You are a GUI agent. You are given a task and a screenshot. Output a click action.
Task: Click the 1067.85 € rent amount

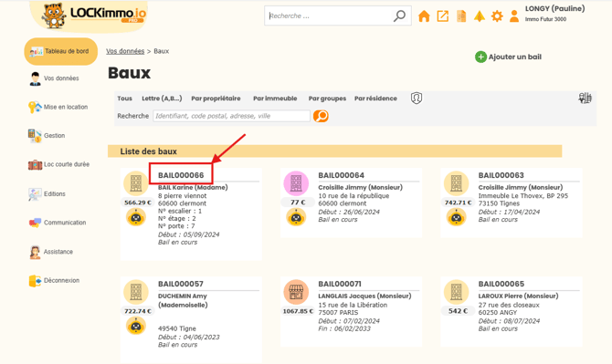click(298, 311)
